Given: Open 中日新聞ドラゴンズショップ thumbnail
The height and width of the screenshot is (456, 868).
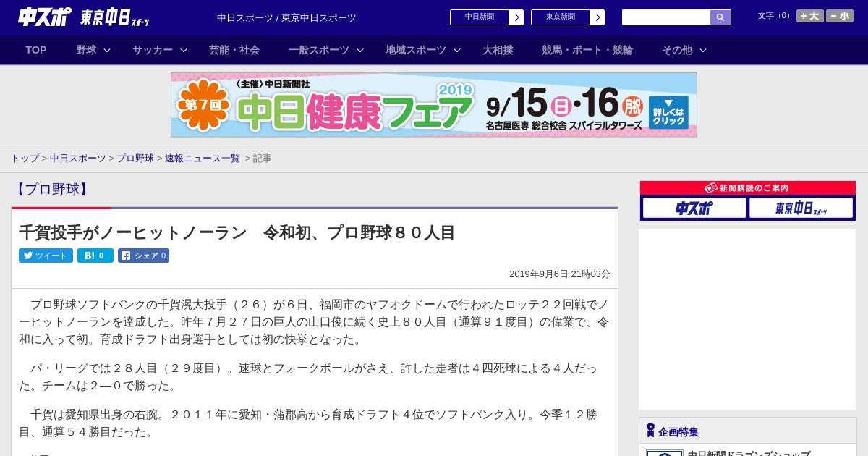Looking at the screenshot, I should (665, 453).
